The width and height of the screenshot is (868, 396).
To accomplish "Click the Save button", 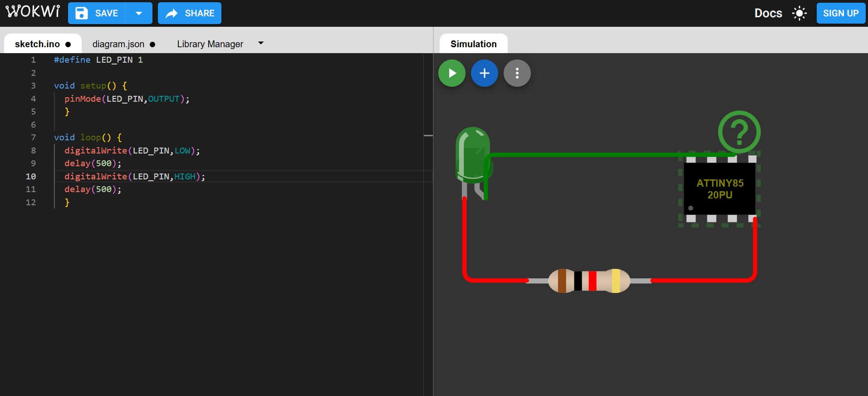I will (x=97, y=13).
